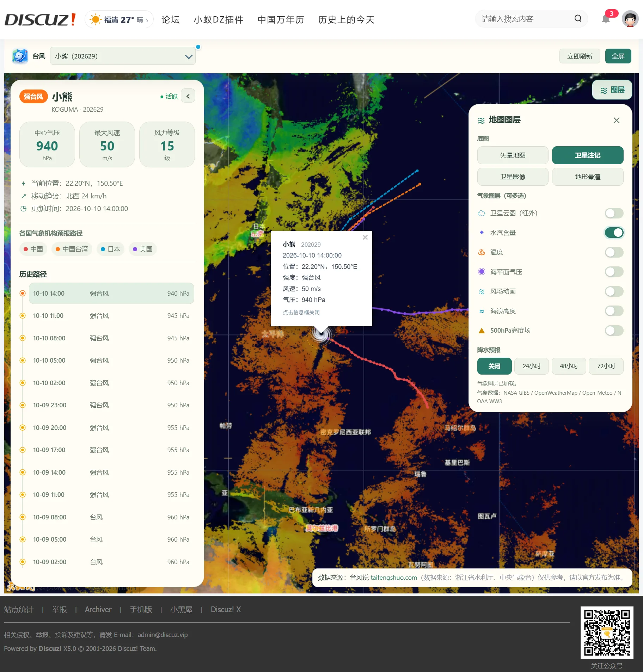Click the 立即刷新 button
The image size is (643, 672).
(x=580, y=56)
